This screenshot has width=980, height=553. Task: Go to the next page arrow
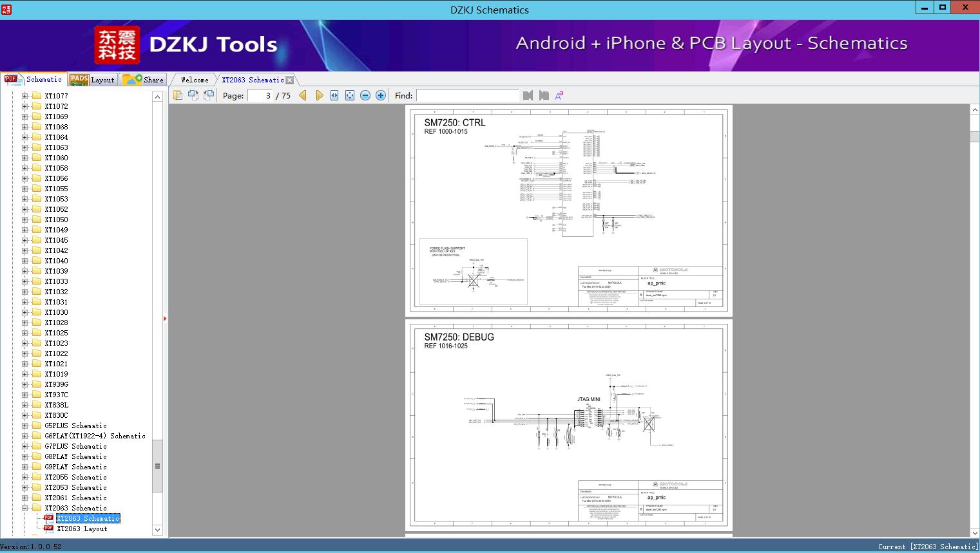319,95
